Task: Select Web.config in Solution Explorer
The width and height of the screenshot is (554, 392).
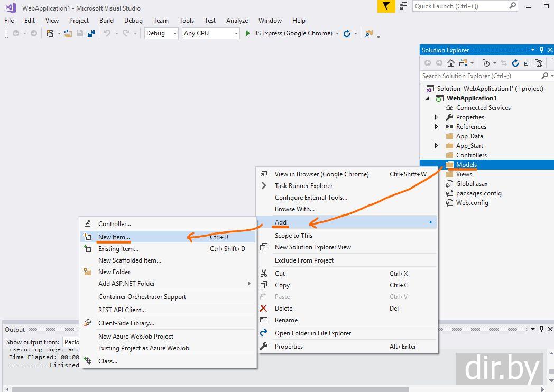Action: (x=472, y=203)
